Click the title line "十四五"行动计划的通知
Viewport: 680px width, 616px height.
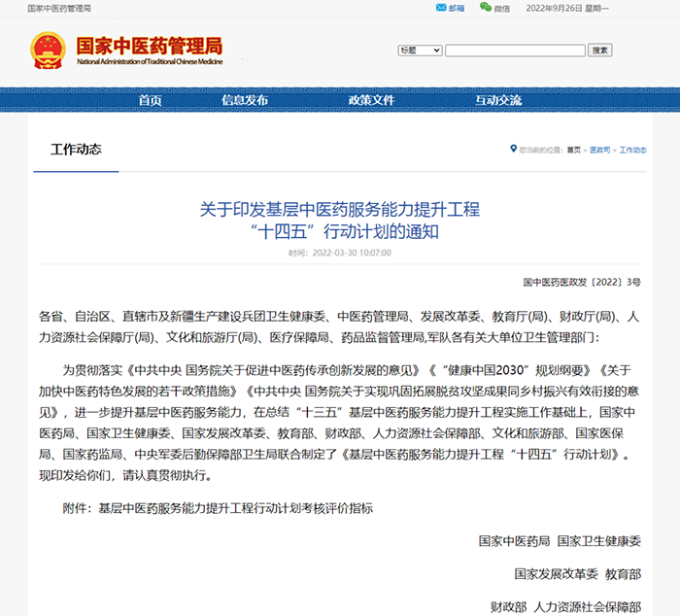(x=344, y=231)
